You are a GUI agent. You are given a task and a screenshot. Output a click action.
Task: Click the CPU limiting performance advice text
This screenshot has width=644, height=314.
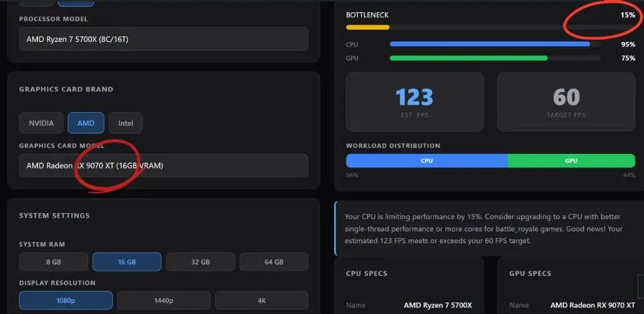(484, 228)
